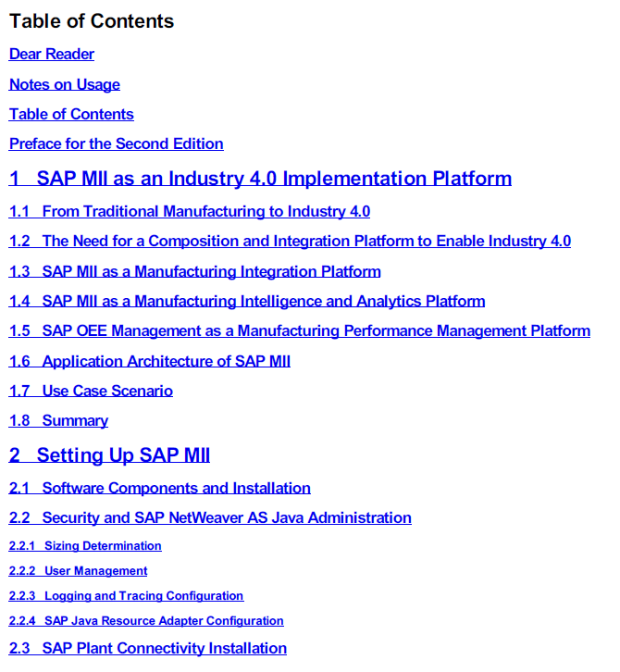Open 2.2.3 Logging and Tracing Configuration
The image size is (620, 672).
point(127,596)
